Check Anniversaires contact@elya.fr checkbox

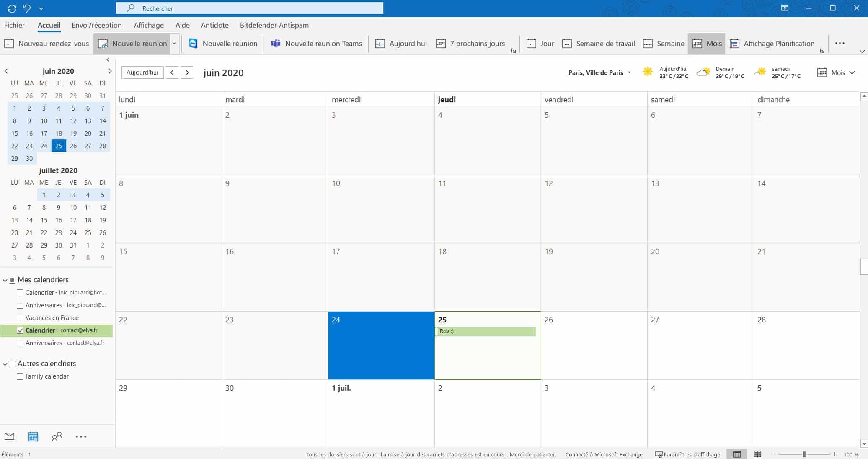(x=20, y=343)
